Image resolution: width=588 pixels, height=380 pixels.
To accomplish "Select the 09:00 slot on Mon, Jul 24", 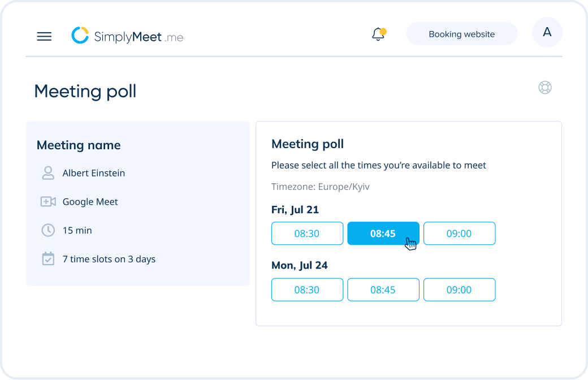I will 459,290.
